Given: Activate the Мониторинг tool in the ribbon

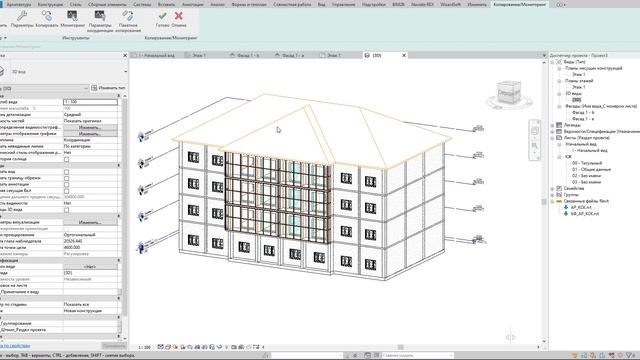Looking at the screenshot, I should coord(72,19).
